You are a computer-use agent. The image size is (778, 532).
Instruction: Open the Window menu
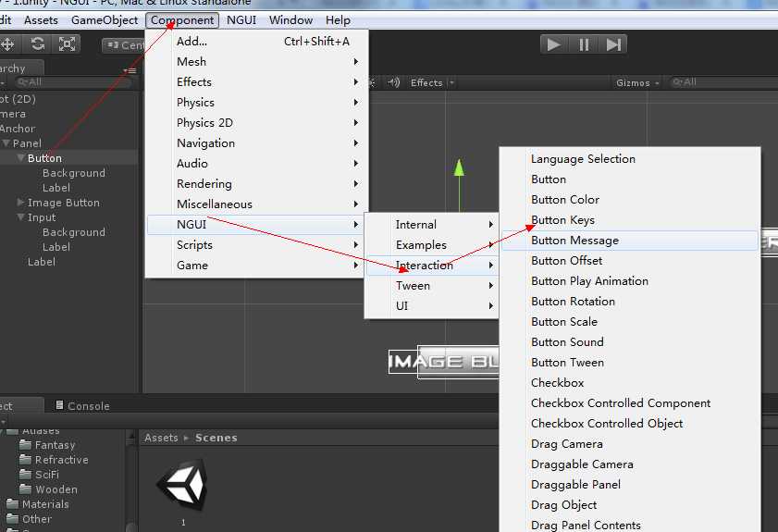tap(290, 20)
